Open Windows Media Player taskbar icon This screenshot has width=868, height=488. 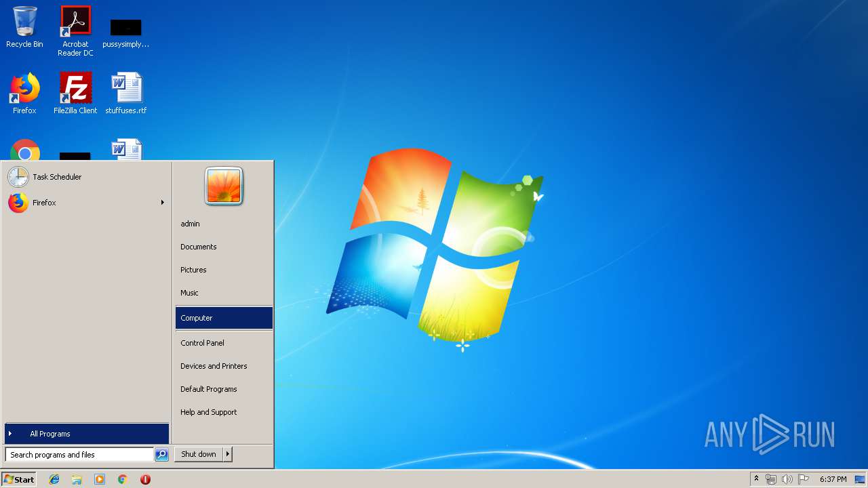tap(100, 479)
